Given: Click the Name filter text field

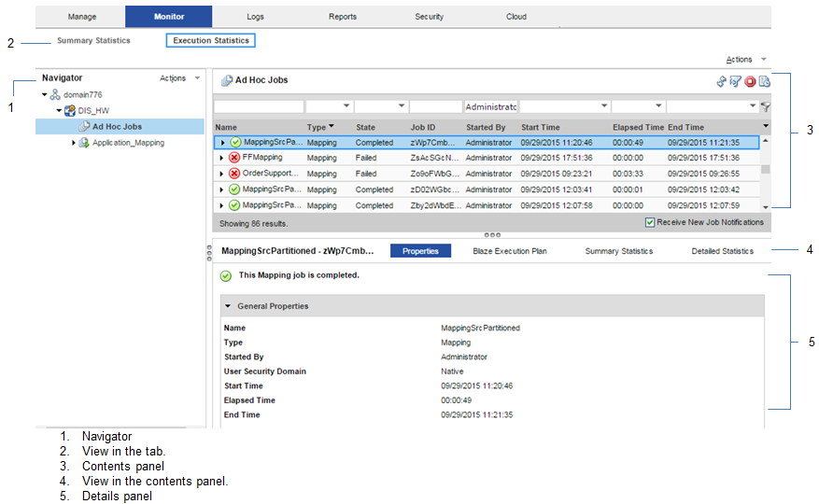Looking at the screenshot, I should click(258, 107).
